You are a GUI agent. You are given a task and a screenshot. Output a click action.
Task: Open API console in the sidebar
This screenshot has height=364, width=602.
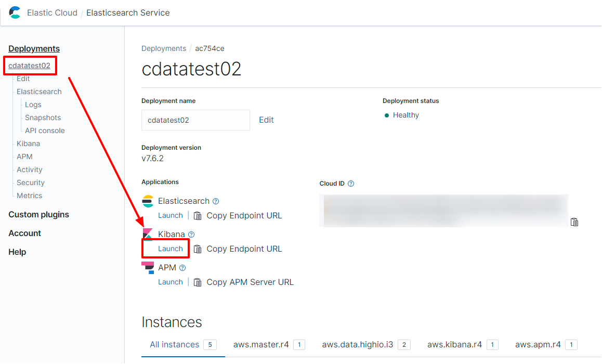(x=45, y=131)
